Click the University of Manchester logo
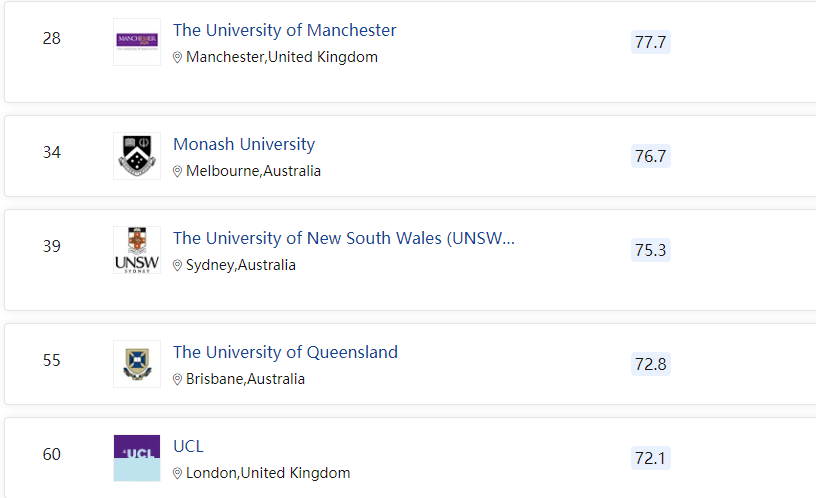The height and width of the screenshot is (498, 816). pos(137,41)
